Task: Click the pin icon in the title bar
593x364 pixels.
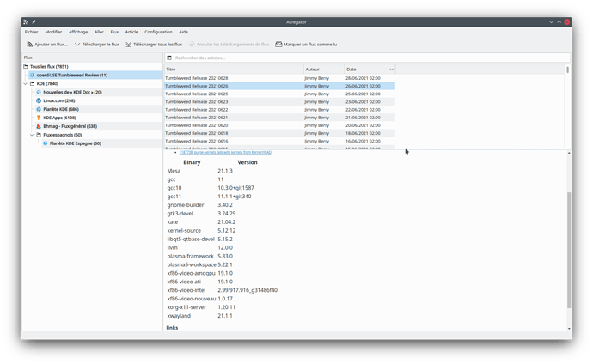Action: (x=34, y=22)
